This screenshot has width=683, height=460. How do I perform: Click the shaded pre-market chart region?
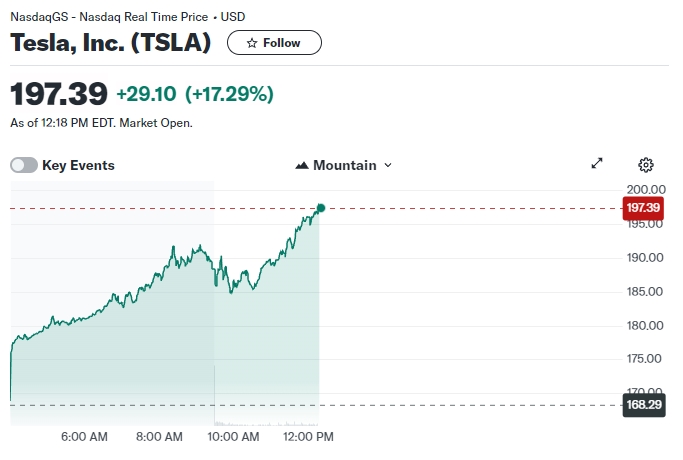tap(110, 370)
